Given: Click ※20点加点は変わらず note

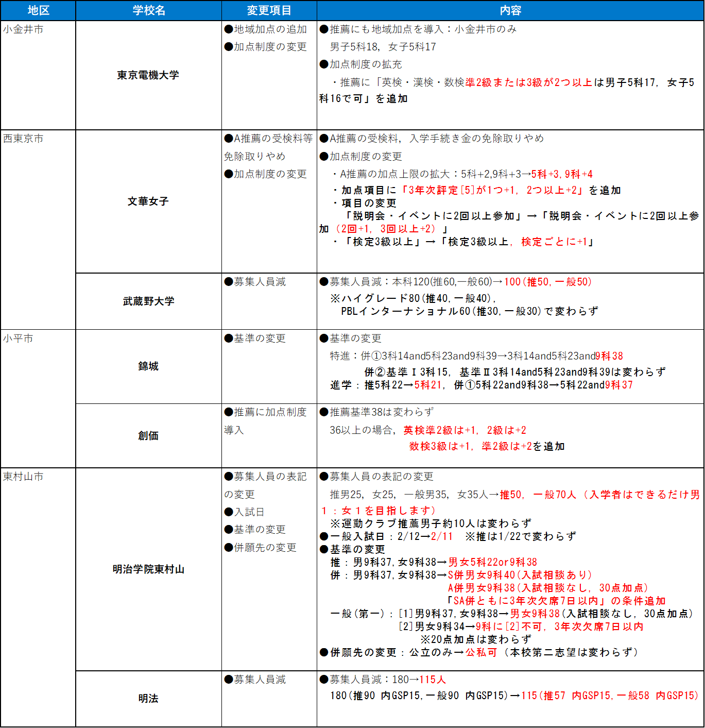Looking at the screenshot, I should (x=476, y=639).
